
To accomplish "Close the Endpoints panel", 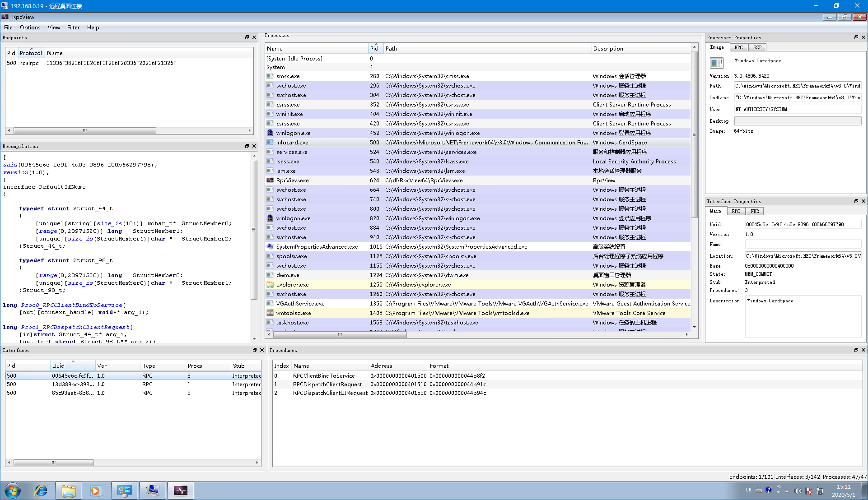I will click(254, 37).
